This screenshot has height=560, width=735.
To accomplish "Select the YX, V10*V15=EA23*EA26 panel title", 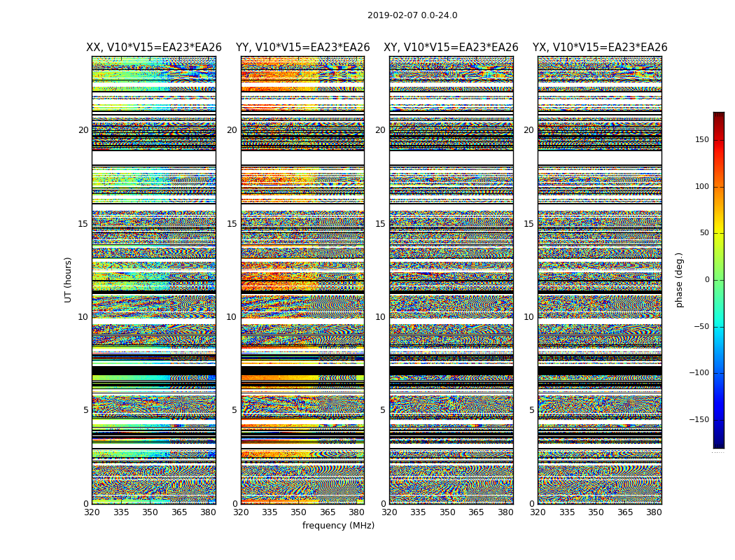I will [599, 48].
